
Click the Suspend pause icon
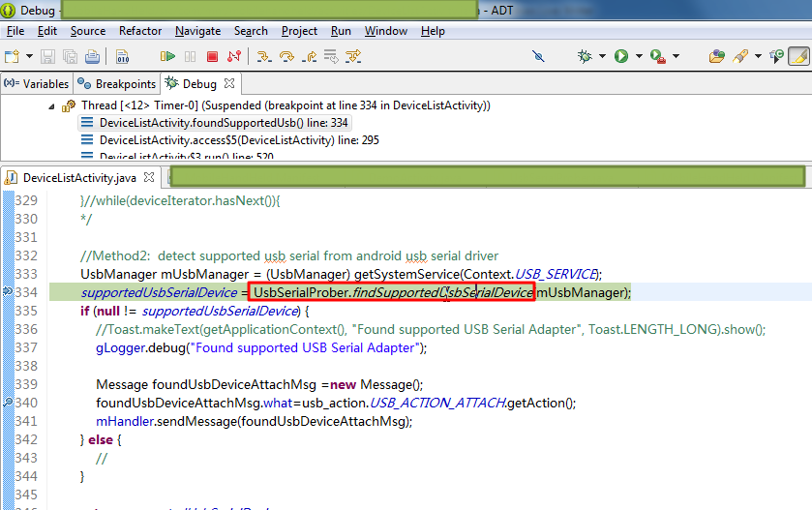[190, 56]
